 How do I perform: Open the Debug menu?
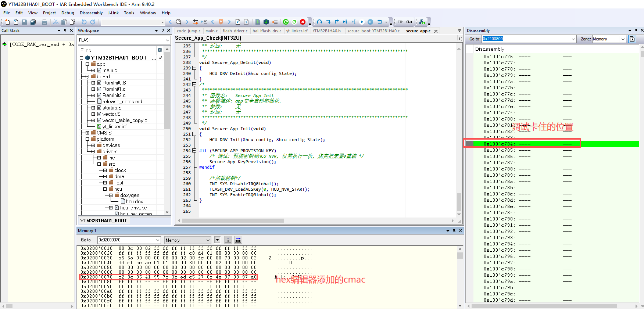(x=68, y=13)
